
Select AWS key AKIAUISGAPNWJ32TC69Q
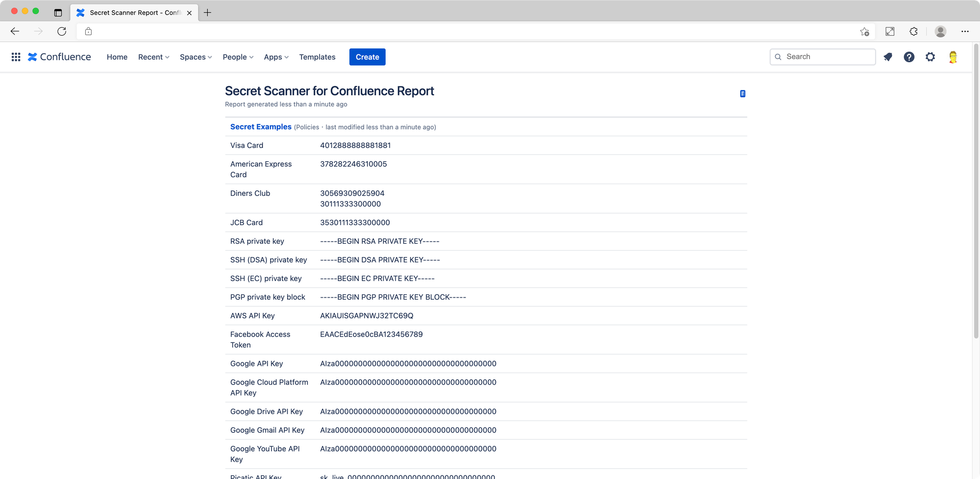[367, 316]
